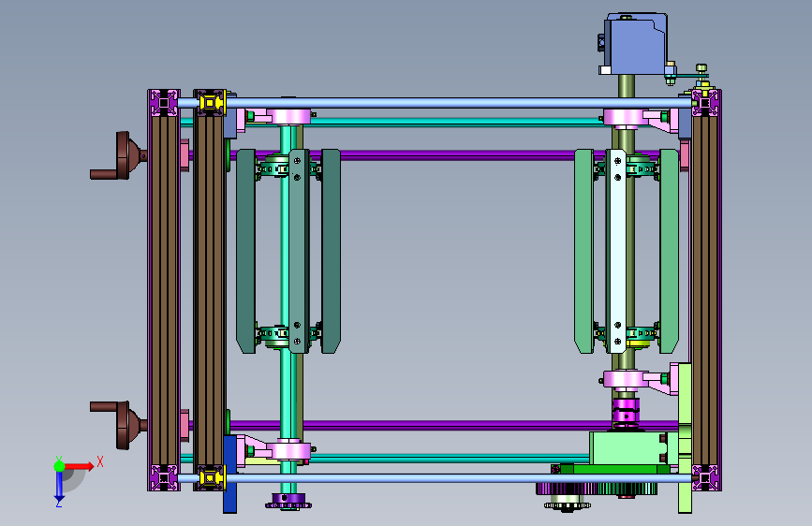Image resolution: width=812 pixels, height=526 pixels.
Task: Select the bottom yellow corner bracket
Action: 210,478
